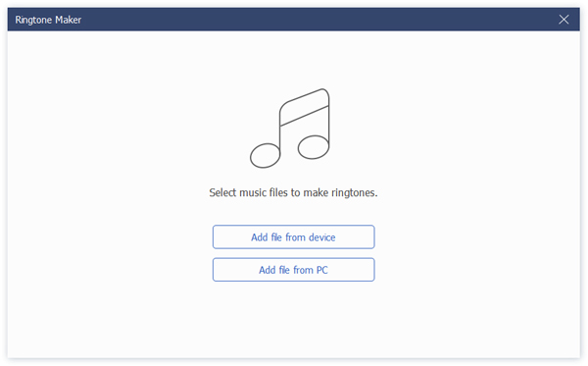Select the left note head of music icon

click(x=266, y=155)
